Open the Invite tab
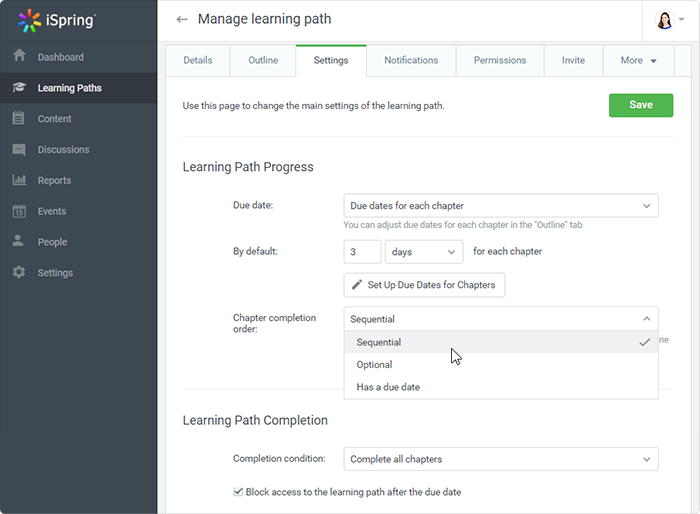Screen dimensions: 700x514 573,60
